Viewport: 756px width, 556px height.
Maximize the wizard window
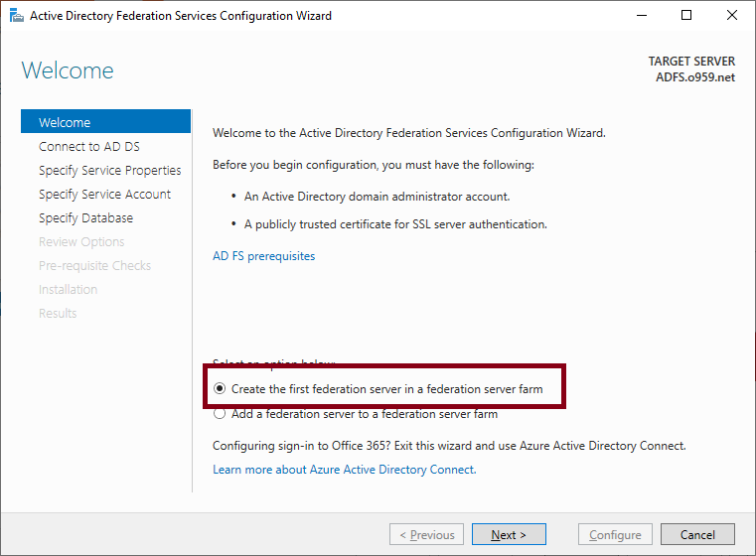click(686, 16)
